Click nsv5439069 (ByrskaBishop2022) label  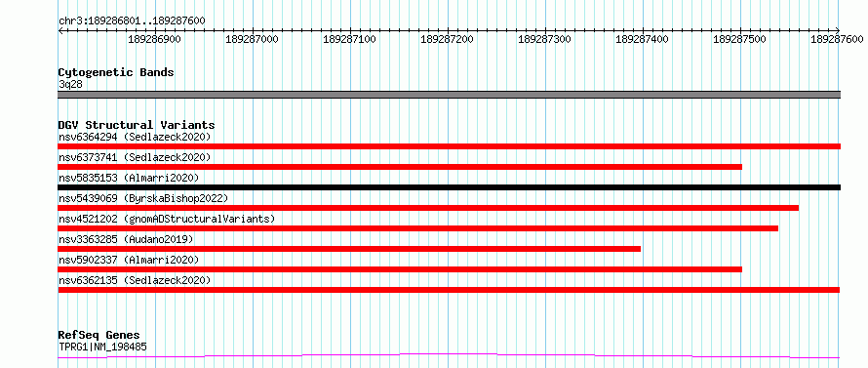point(142,198)
